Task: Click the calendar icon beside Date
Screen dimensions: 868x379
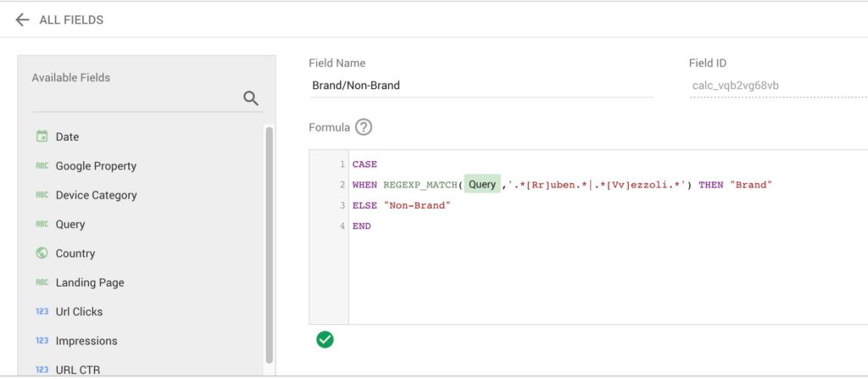Action: pyautogui.click(x=42, y=137)
